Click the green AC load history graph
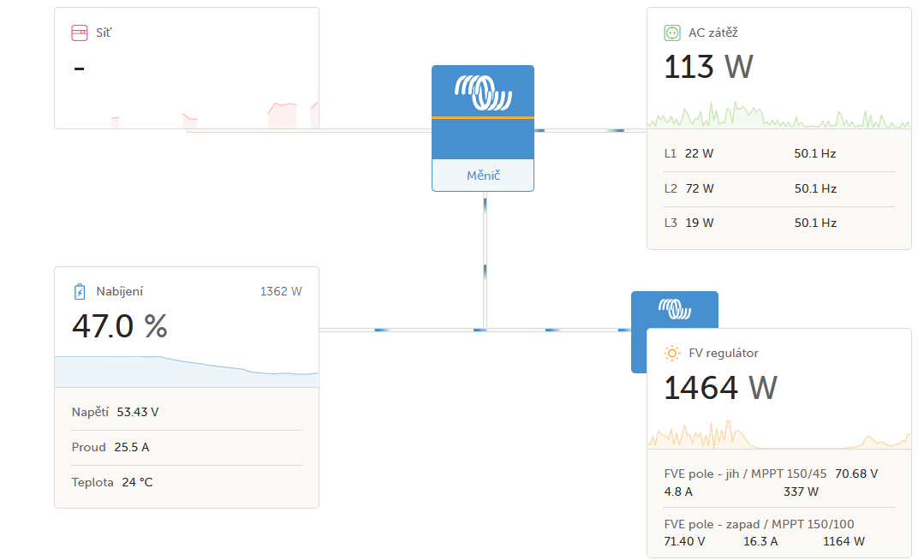 tap(779, 115)
